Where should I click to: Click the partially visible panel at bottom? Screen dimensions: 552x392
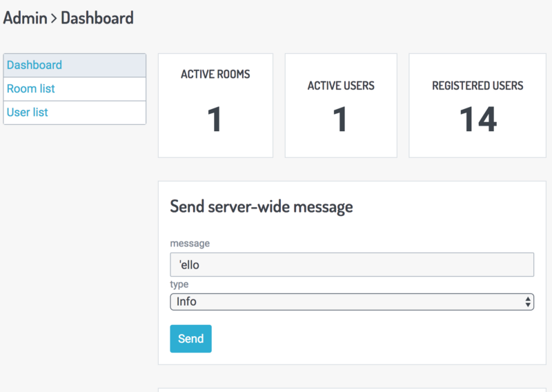352,390
